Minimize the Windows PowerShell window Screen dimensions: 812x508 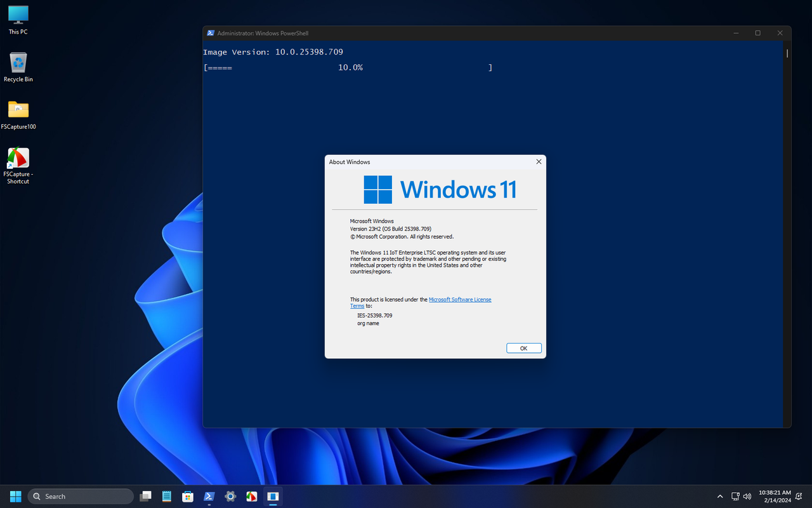[735, 33]
